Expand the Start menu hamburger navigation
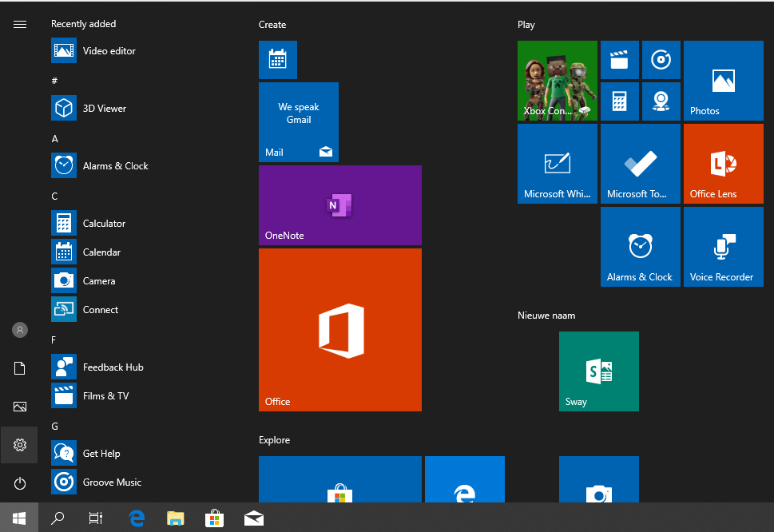 click(x=20, y=24)
